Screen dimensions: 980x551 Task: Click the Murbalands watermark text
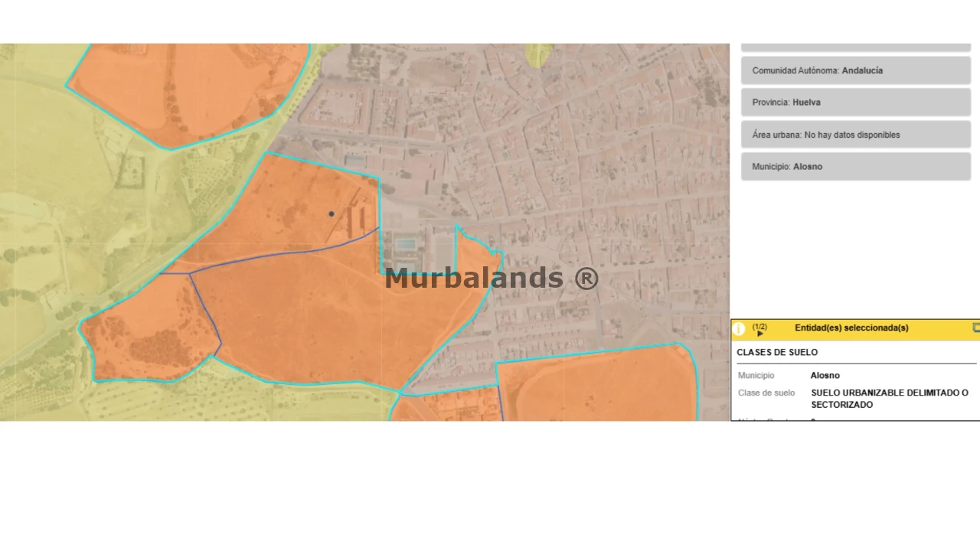[x=491, y=279]
